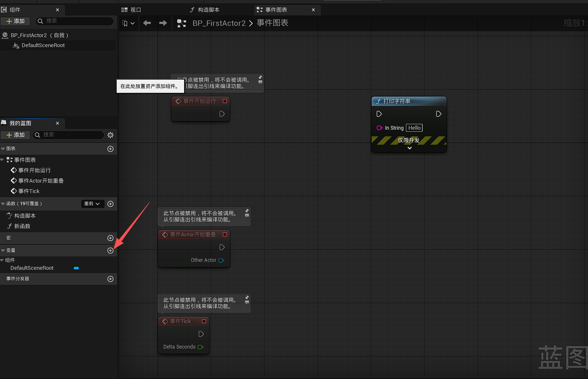Viewport: 588px width, 379px height.
Task: Switch to the 构造脚本 tab
Action: [x=205, y=10]
